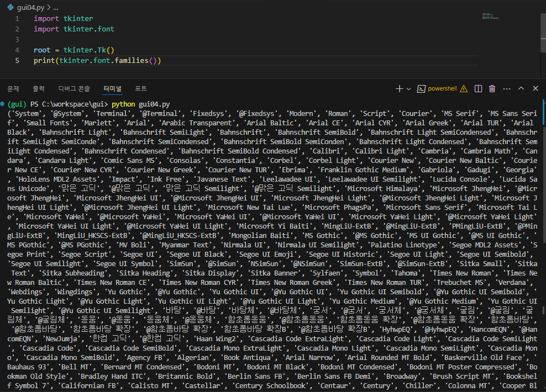Split the terminal panel
Viewport: 546px width, 392px height.
479,89
